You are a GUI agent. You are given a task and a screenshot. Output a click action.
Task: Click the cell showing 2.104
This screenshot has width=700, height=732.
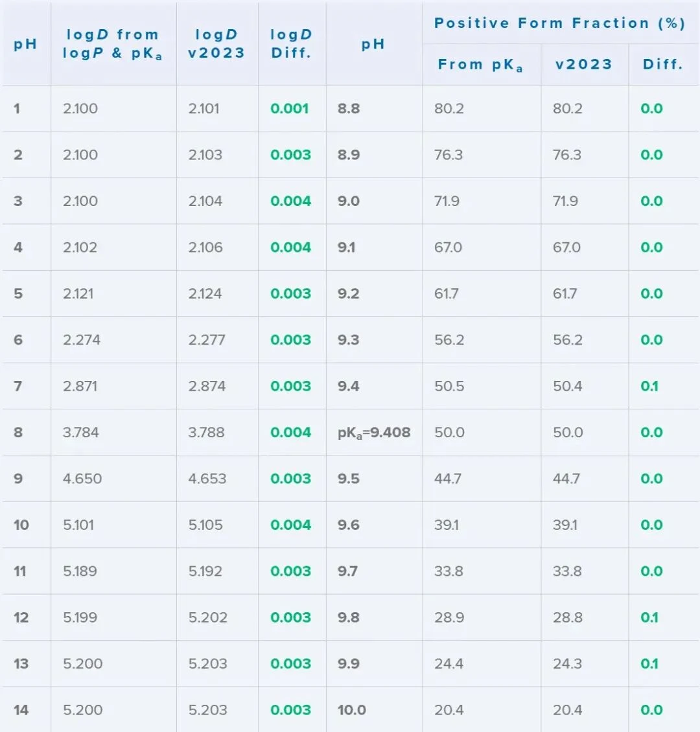(x=205, y=201)
